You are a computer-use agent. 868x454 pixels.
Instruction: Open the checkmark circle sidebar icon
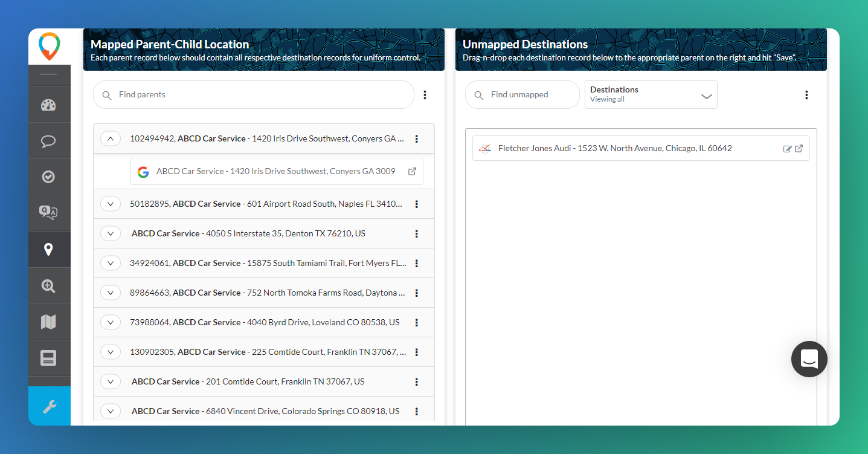click(x=48, y=177)
